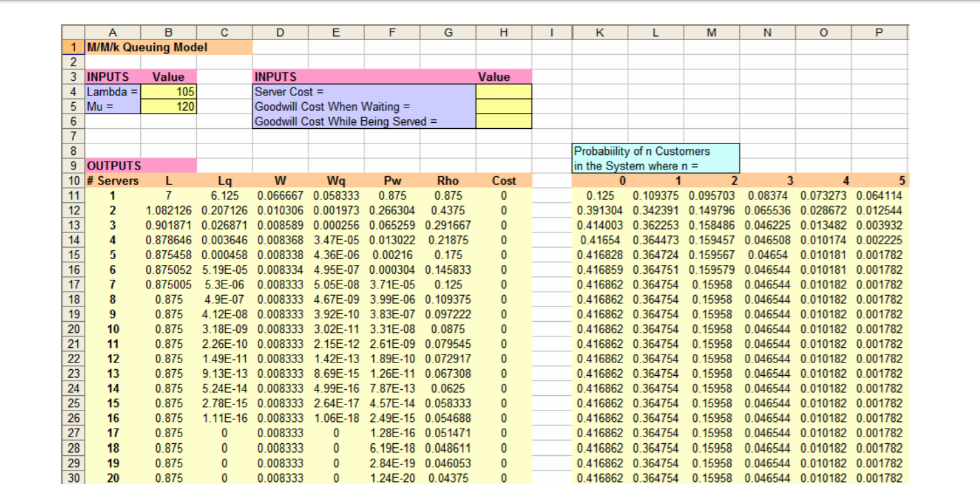Viewport: 980px width, 500px height.
Task: Click the 'in the System where n =' cell
Action: (656, 166)
